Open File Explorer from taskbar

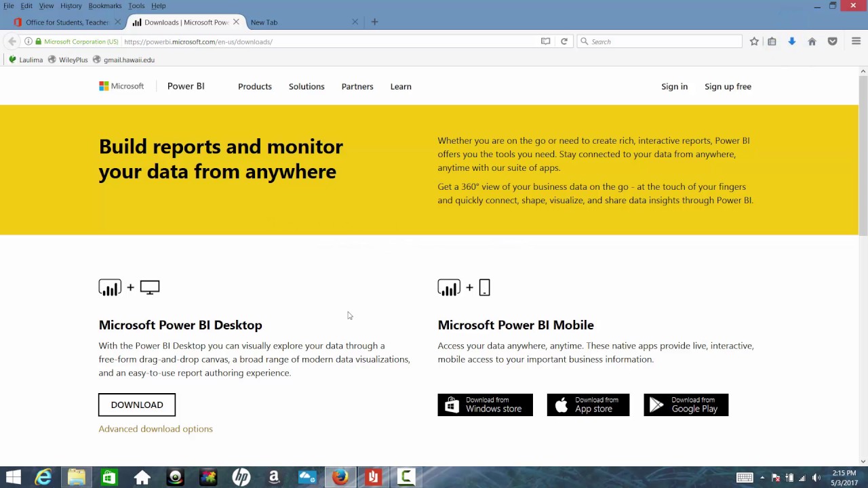pos(76,477)
